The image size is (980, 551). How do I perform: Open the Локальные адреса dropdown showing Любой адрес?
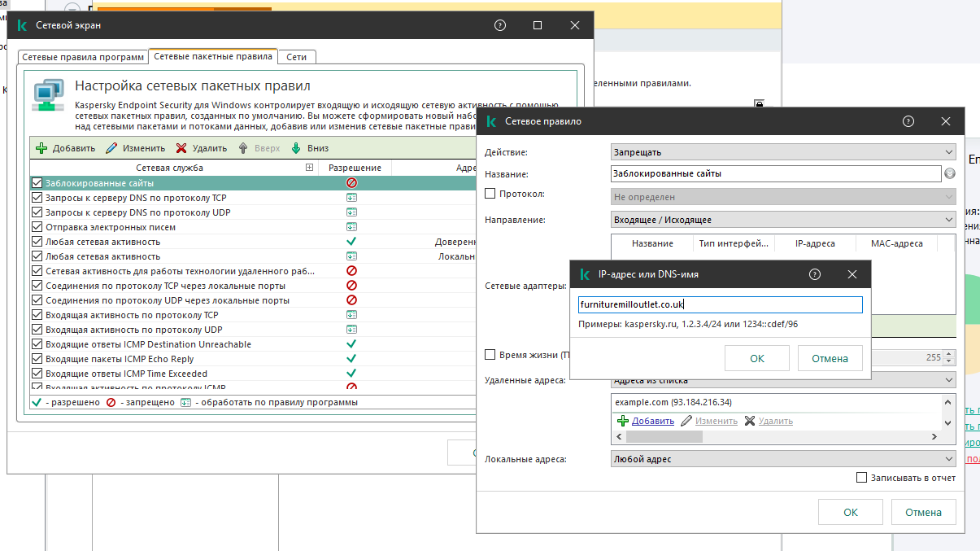(x=783, y=459)
